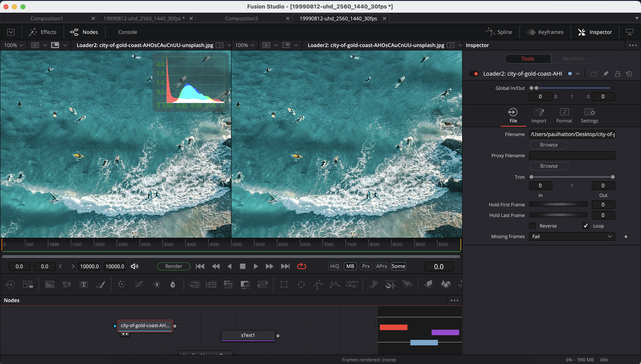Expand the Loader2 viewer source dropdown
Image resolution: width=641 pixels, height=364 pixels.
coord(229,45)
